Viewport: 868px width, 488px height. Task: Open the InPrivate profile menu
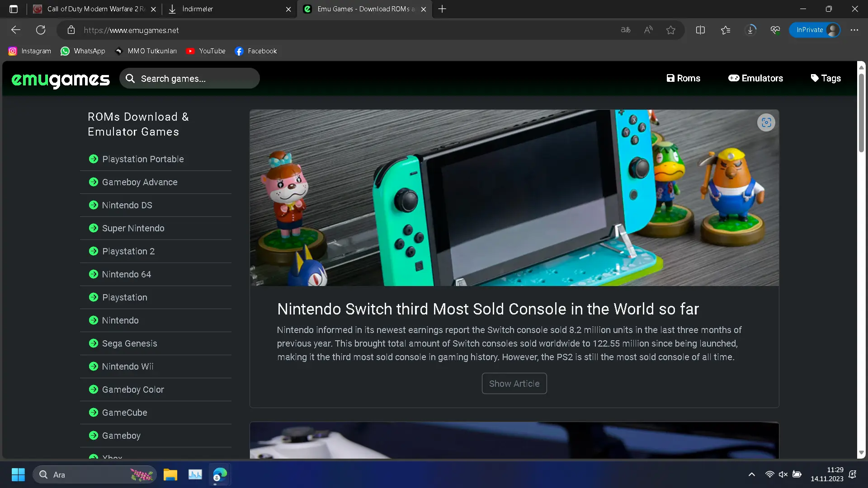tap(815, 30)
